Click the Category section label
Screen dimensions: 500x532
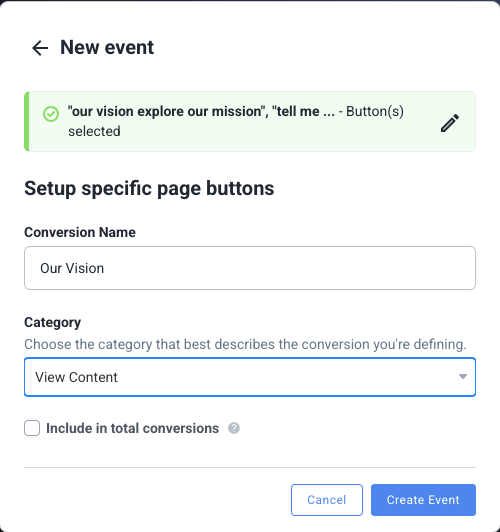tap(52, 322)
